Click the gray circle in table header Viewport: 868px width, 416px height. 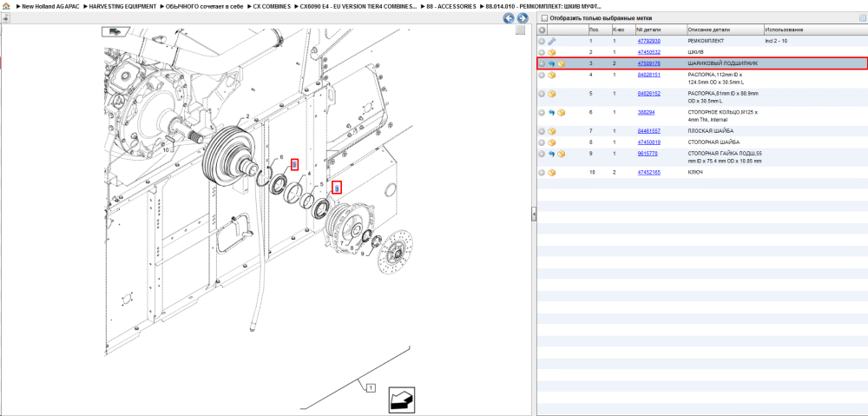[542, 30]
